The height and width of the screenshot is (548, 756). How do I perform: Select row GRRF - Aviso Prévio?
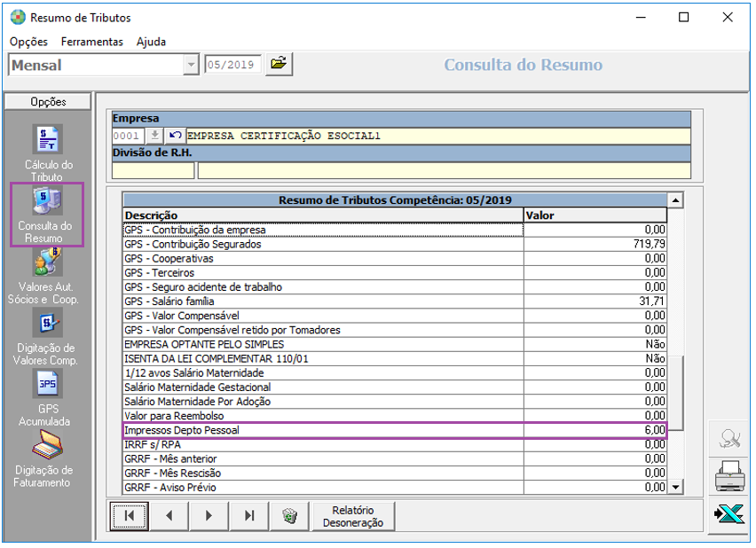coord(395,488)
